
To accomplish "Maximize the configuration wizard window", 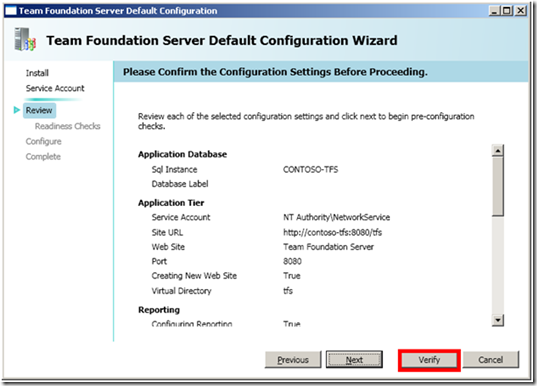I will [507, 11].
